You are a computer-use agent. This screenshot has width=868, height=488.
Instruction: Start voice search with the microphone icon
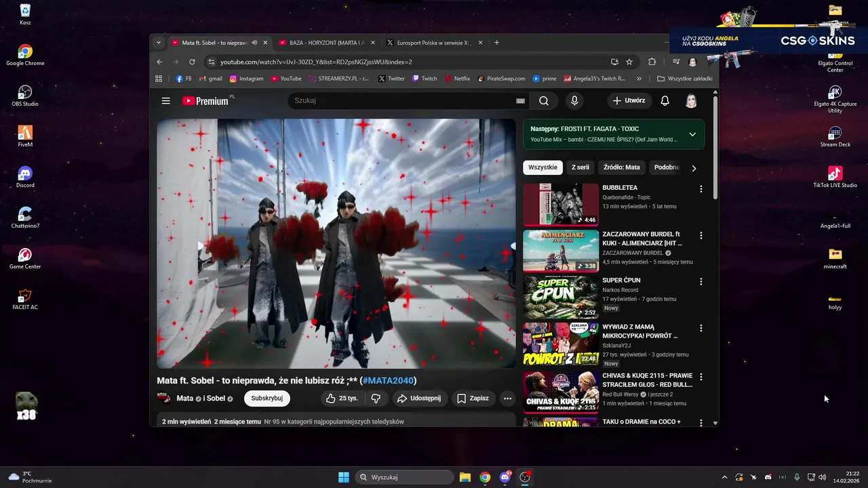(x=574, y=101)
